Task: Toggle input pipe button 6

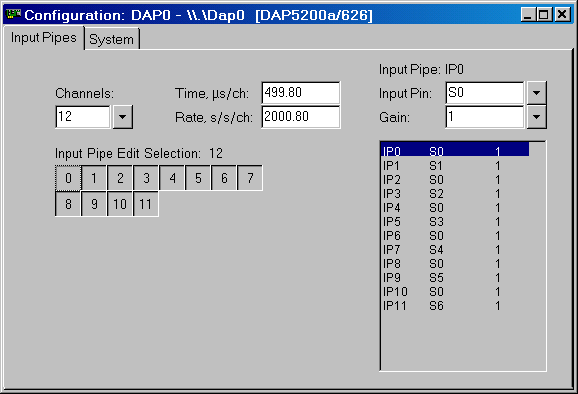Action: point(224,178)
